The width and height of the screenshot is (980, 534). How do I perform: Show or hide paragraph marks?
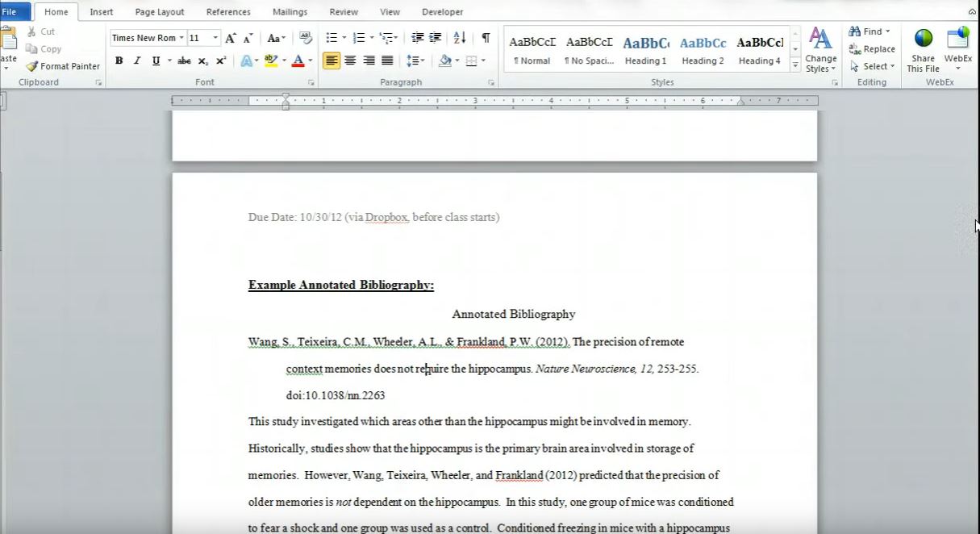point(486,38)
